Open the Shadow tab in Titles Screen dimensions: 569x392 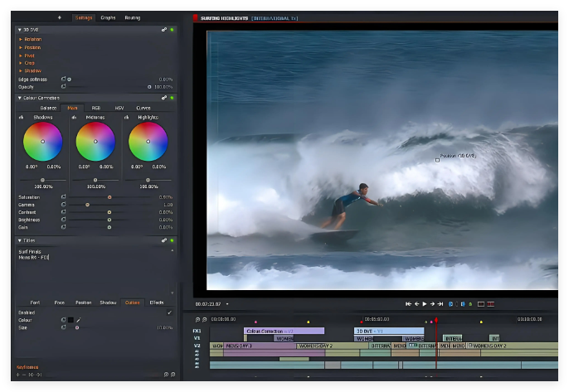[108, 302]
